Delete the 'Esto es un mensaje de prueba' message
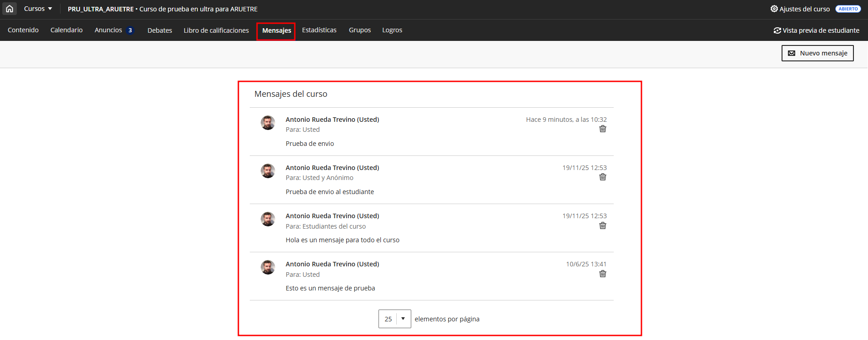 [602, 274]
